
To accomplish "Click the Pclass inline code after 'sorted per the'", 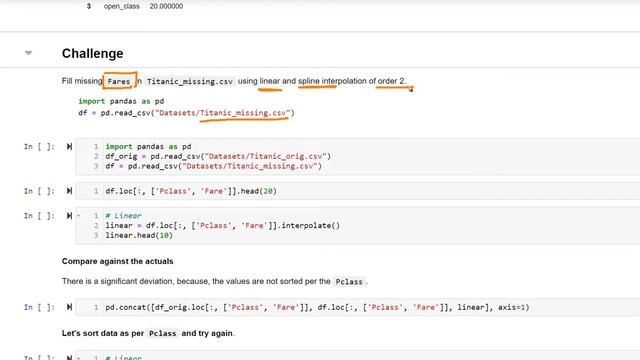I will [349, 282].
